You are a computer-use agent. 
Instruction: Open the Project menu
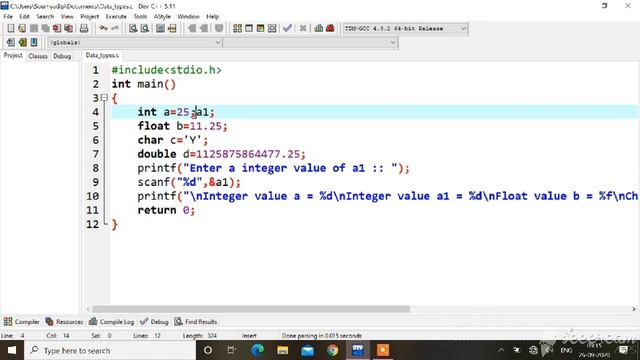click(x=89, y=16)
